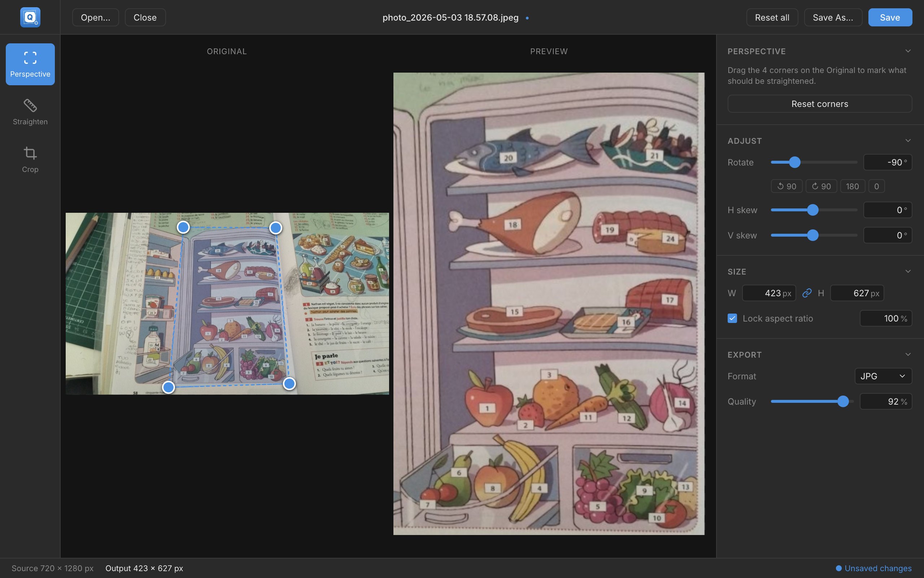Screen dimensions: 924x578
Task: Select the Perspective tool
Action: point(30,64)
